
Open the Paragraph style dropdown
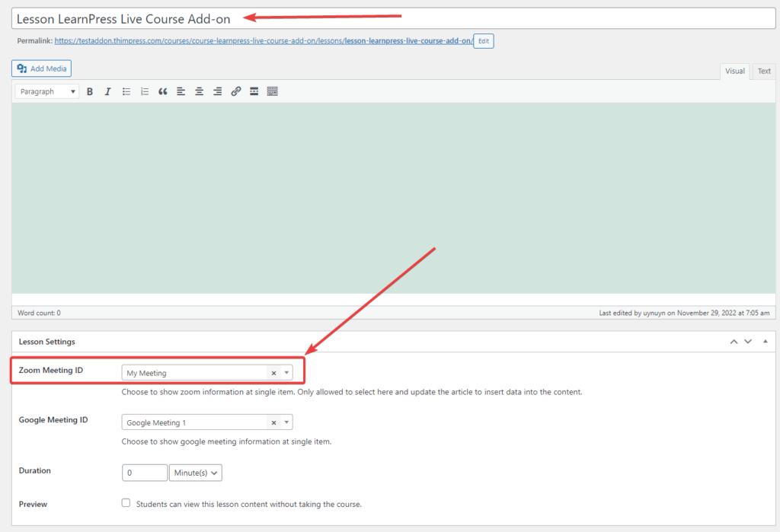click(45, 91)
